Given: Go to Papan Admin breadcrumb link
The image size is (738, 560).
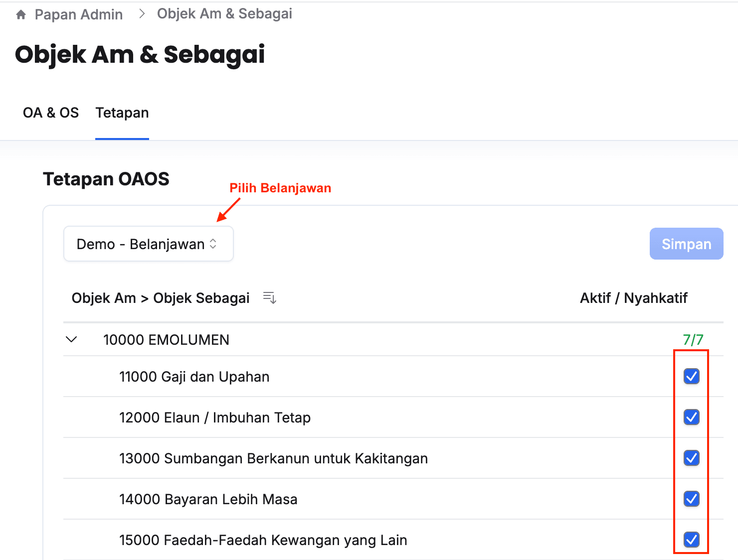Looking at the screenshot, I should coord(79,15).
